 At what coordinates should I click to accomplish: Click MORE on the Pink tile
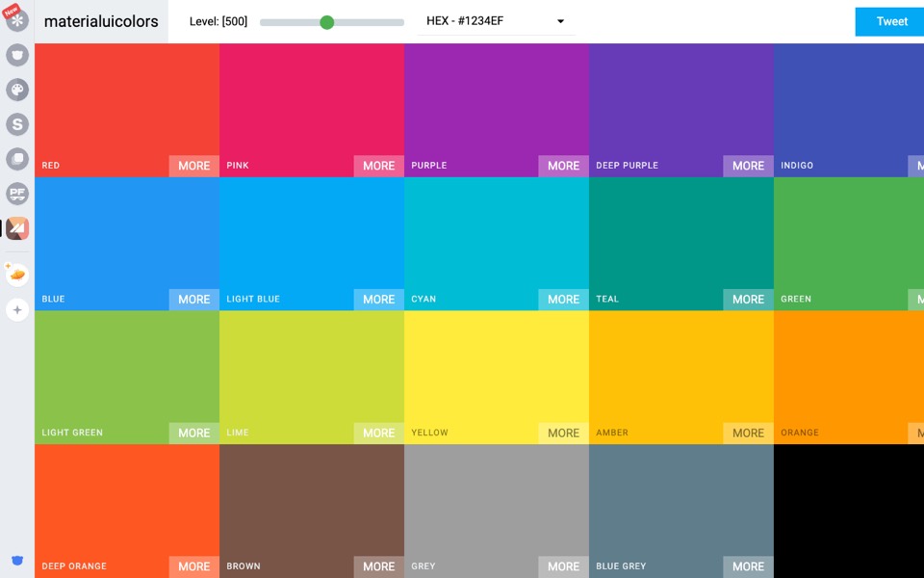coord(379,166)
